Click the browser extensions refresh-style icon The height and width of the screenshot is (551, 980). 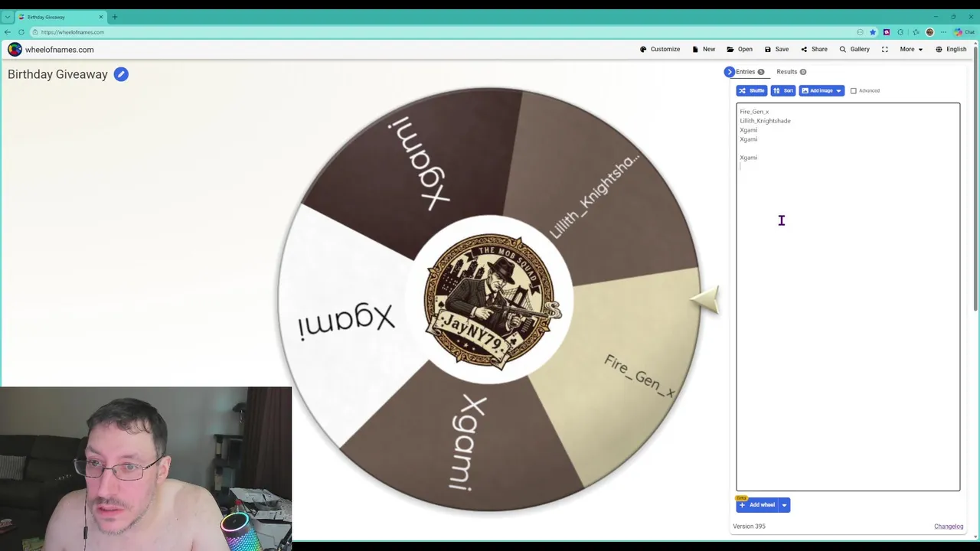click(900, 32)
